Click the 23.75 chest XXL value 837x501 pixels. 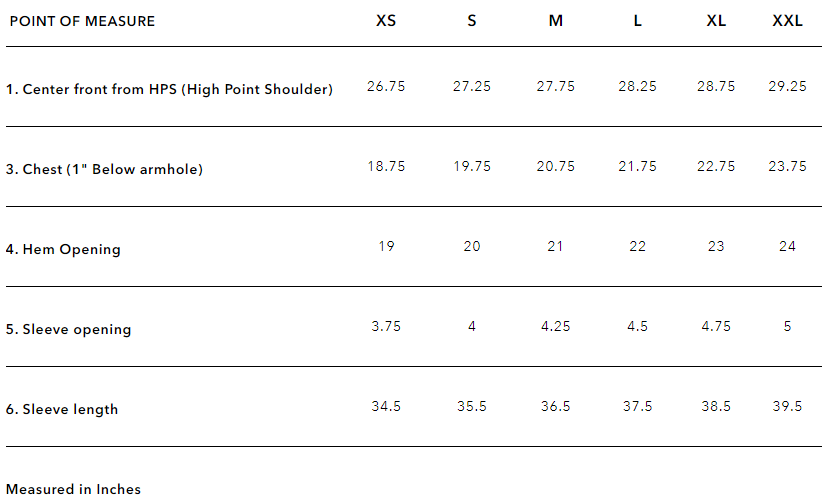tap(787, 166)
